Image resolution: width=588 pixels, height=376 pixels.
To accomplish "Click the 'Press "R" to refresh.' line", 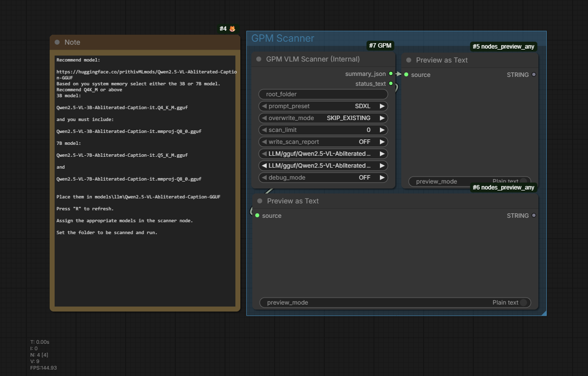I will tap(85, 209).
